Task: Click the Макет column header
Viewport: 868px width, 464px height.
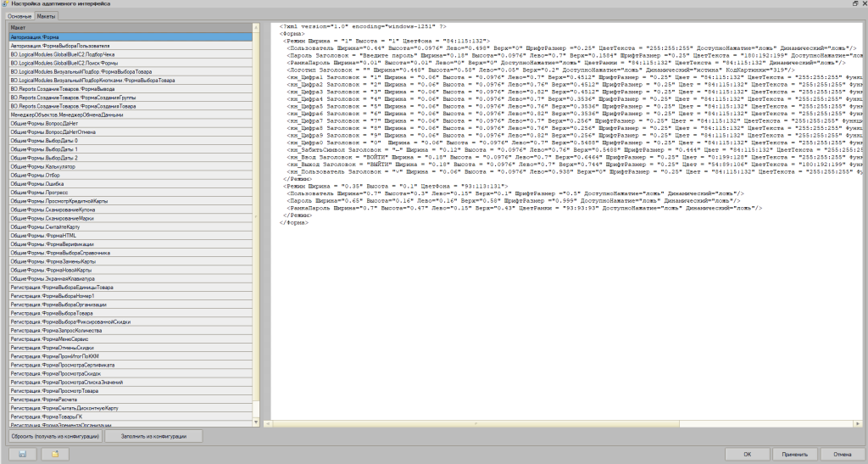Action: click(x=127, y=28)
